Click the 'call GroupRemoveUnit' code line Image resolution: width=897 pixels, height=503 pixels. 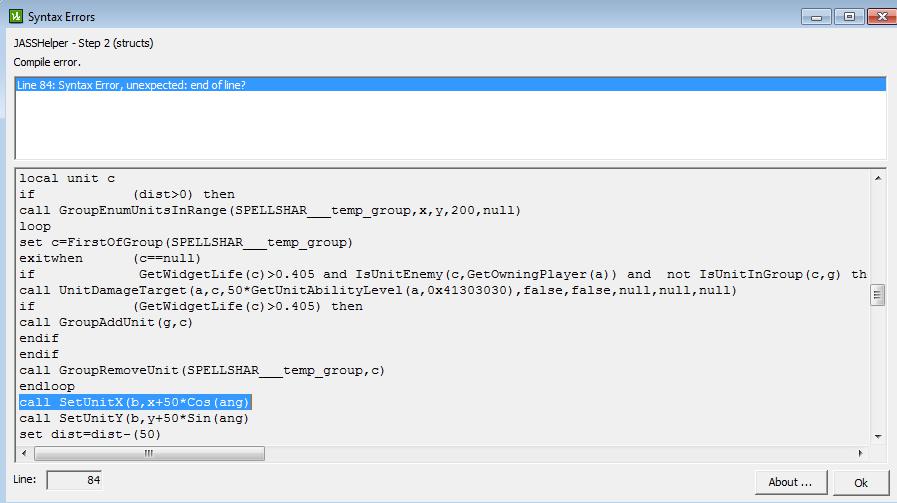tap(202, 370)
